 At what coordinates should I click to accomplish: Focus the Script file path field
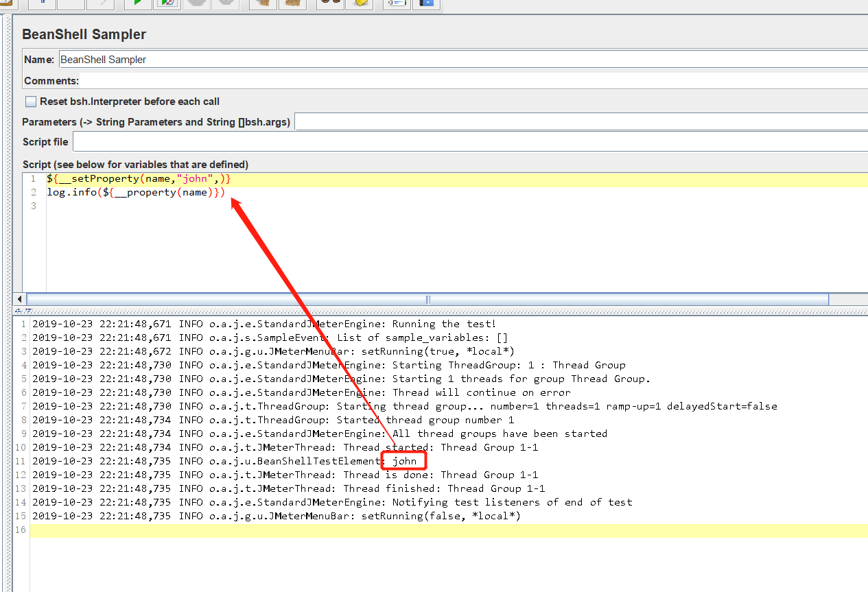tap(470, 142)
